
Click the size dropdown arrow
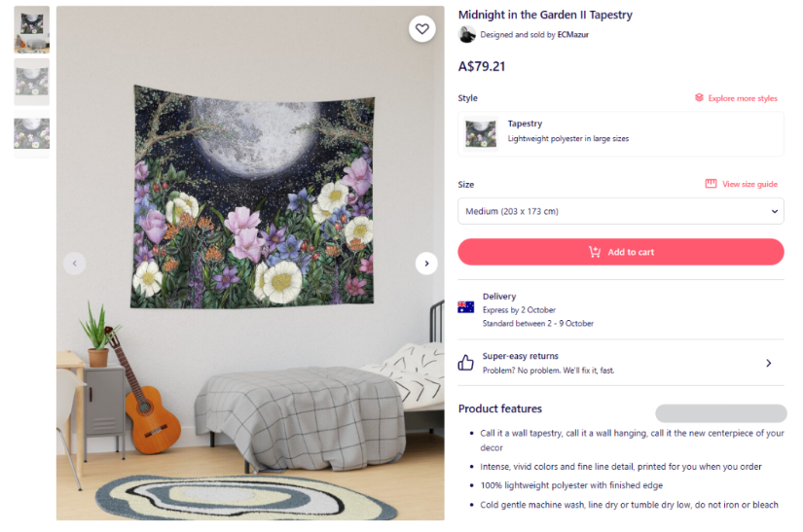775,211
